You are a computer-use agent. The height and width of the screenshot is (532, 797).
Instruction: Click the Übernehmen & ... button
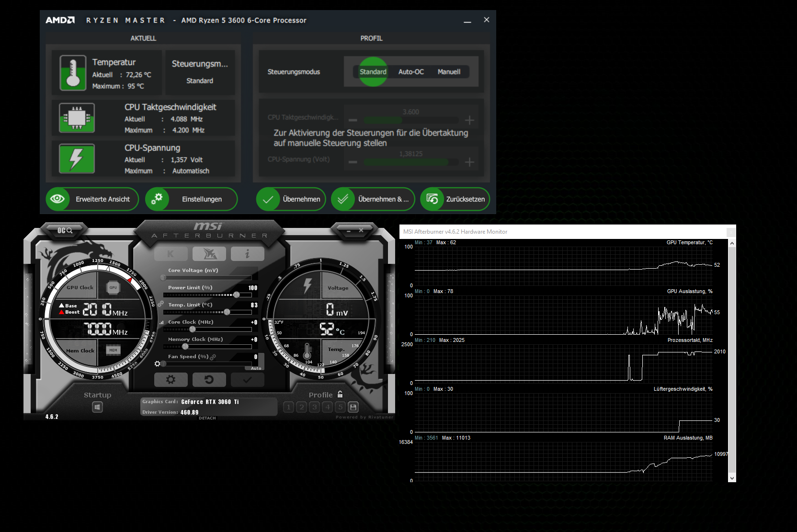click(373, 199)
